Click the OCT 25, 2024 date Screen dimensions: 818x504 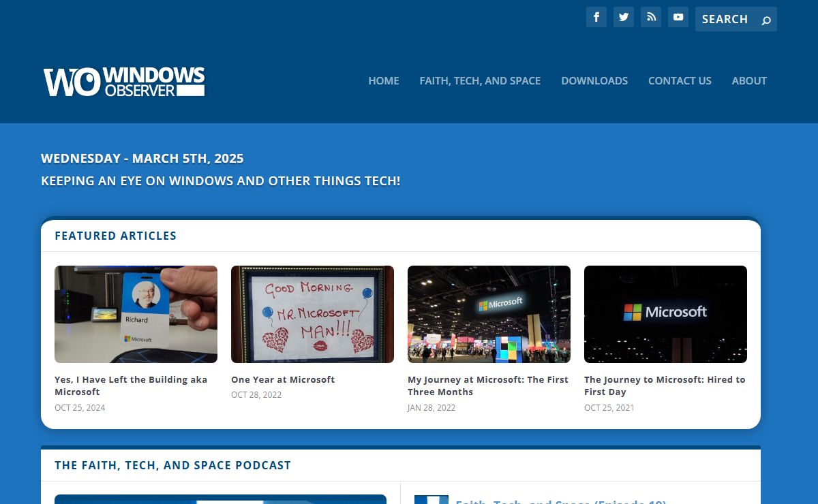point(80,408)
